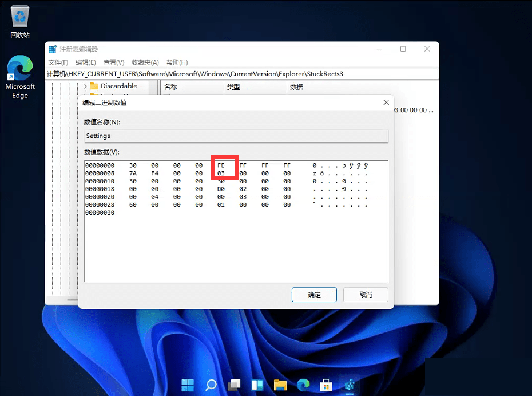Click the 03 byte highlighted in the hex editor
The width and height of the screenshot is (532, 396).
pos(221,173)
